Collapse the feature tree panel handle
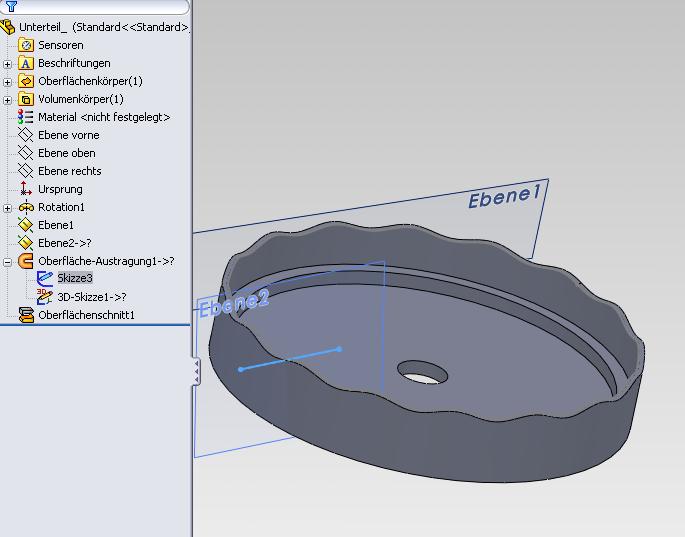 197,371
